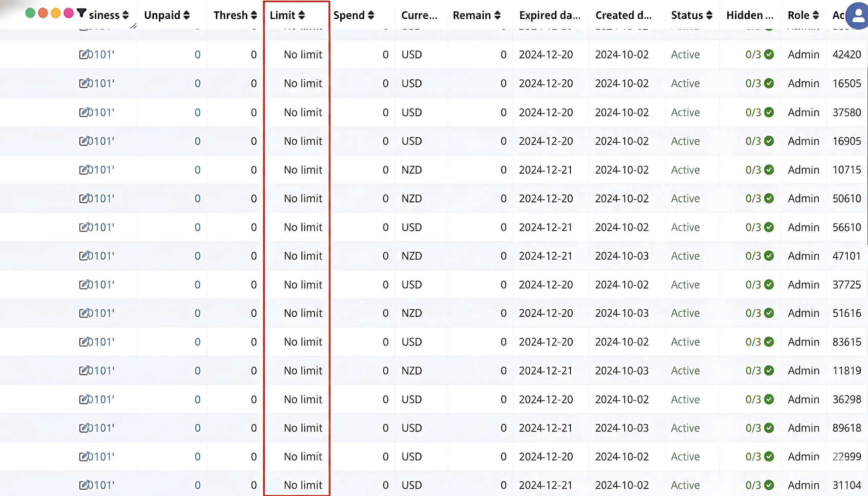Sort by the business column arrows
The height and width of the screenshot is (496, 868).
click(x=125, y=15)
